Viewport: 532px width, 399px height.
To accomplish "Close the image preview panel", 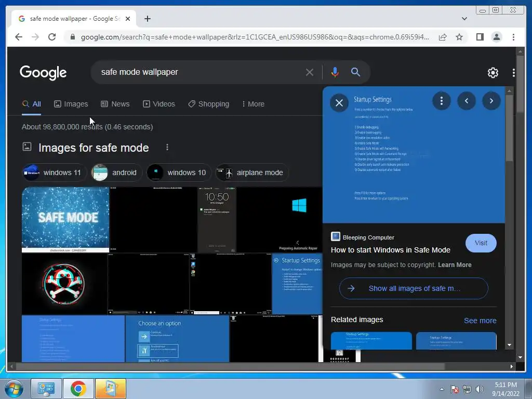I will point(339,102).
